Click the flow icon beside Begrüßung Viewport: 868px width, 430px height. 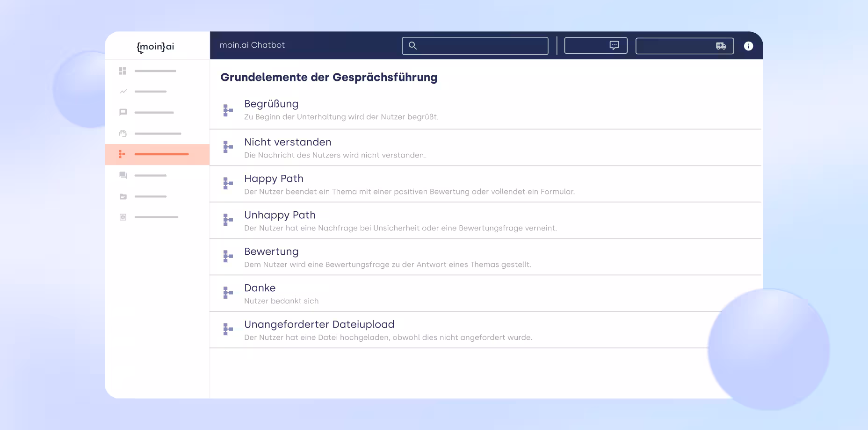[228, 110]
